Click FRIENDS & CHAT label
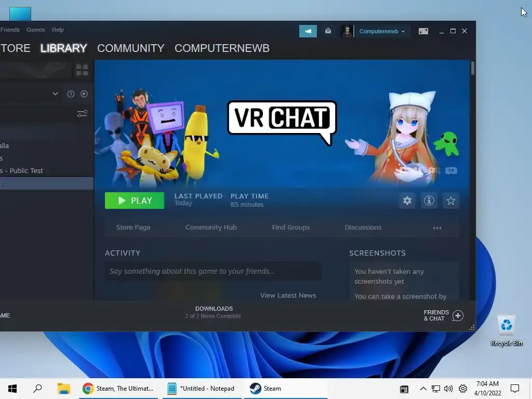532x399 pixels. coord(436,315)
